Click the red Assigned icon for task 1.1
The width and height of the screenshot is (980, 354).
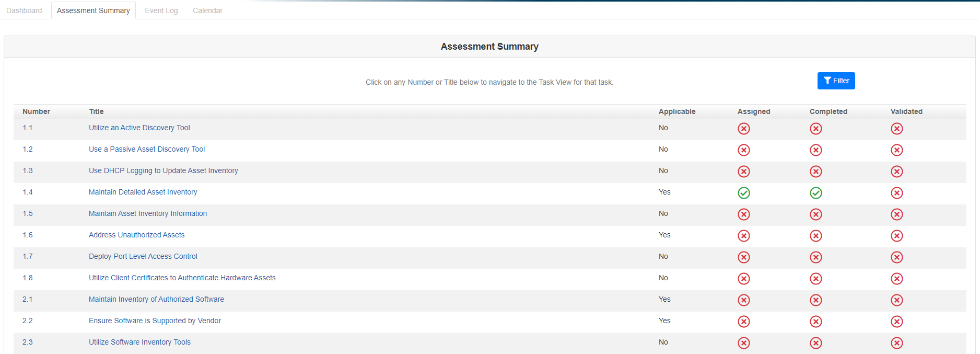point(743,129)
